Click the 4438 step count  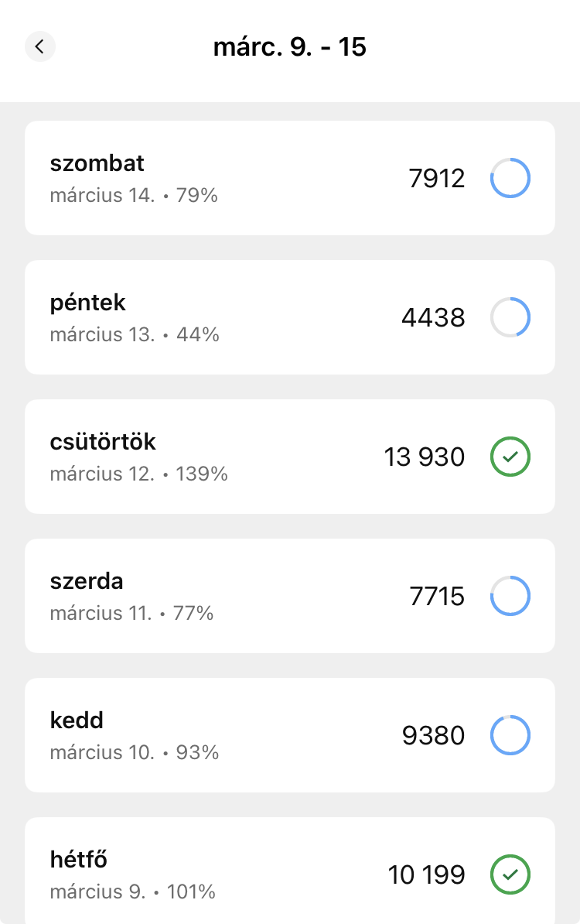433,318
